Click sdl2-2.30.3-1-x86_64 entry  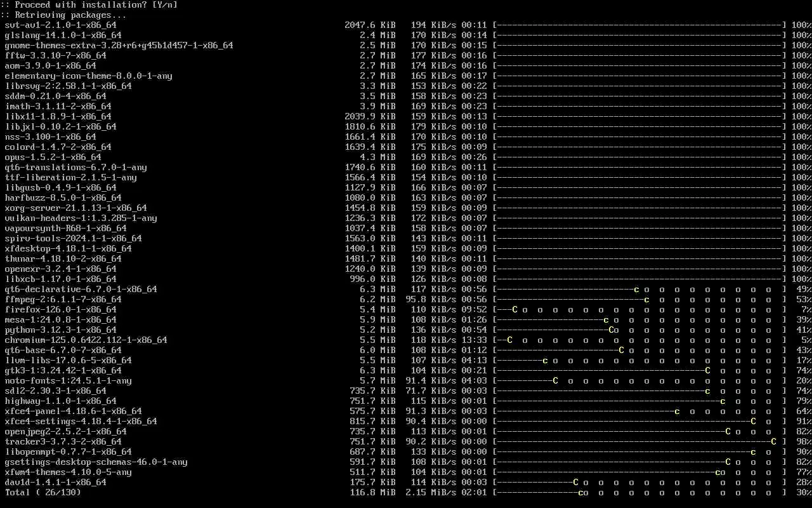coord(56,391)
